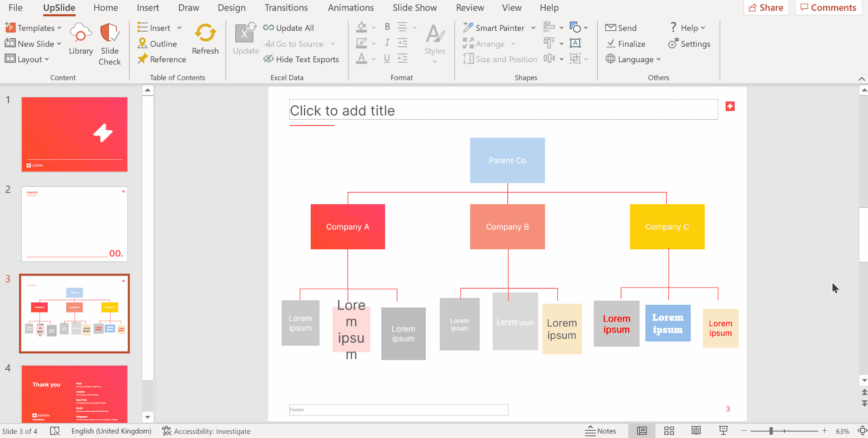Click the font color A icon
This screenshot has height=438, width=868.
[362, 58]
